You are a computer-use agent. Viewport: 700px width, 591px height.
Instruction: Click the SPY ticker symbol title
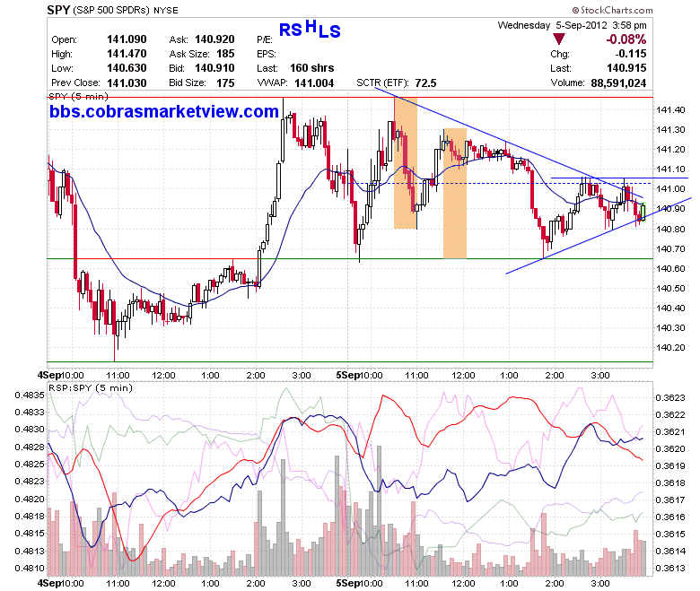coord(58,10)
